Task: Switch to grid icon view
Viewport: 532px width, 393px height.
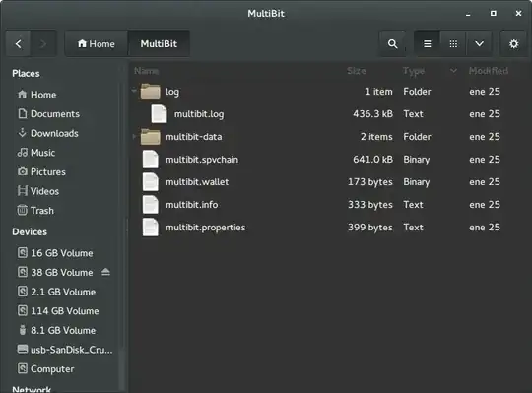Action: 453,43
